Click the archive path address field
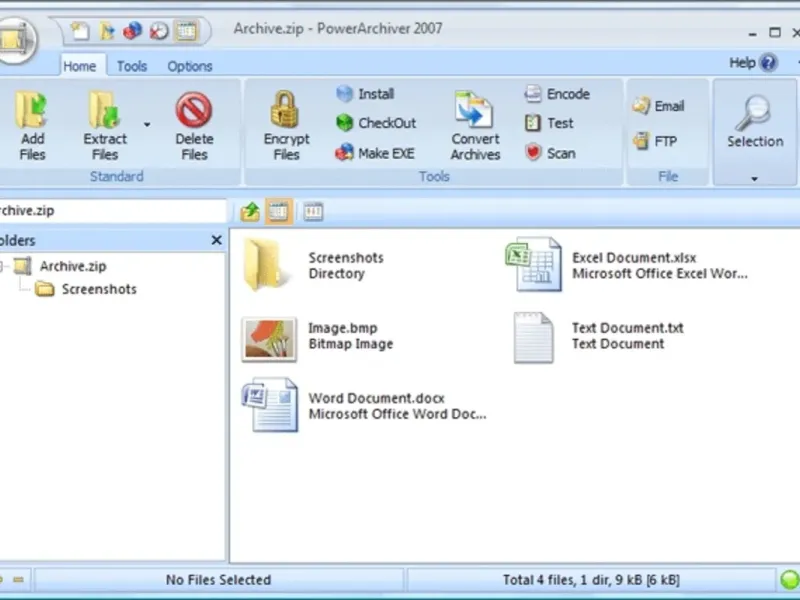Screen dimensions: 800x600 coord(112,211)
